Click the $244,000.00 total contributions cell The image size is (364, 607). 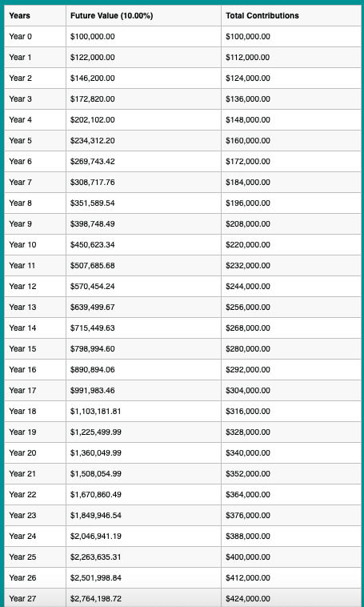pos(248,287)
